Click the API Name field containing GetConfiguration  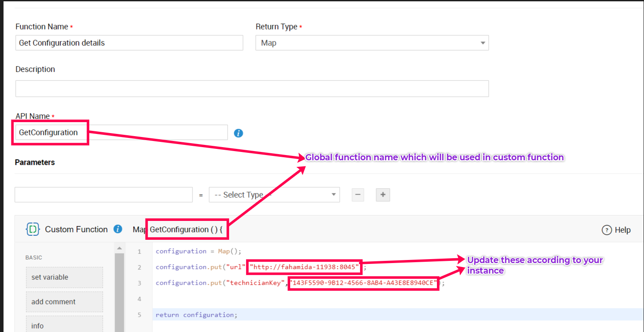tap(121, 133)
